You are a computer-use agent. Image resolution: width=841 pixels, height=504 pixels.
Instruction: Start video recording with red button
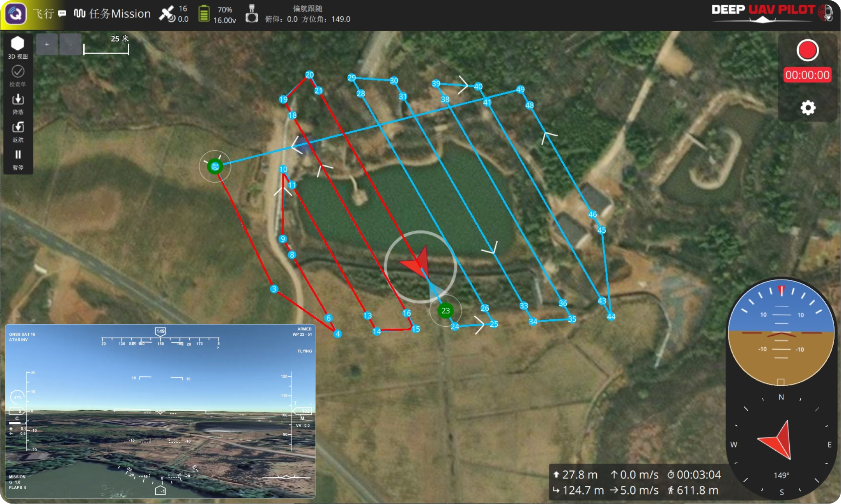click(x=807, y=50)
